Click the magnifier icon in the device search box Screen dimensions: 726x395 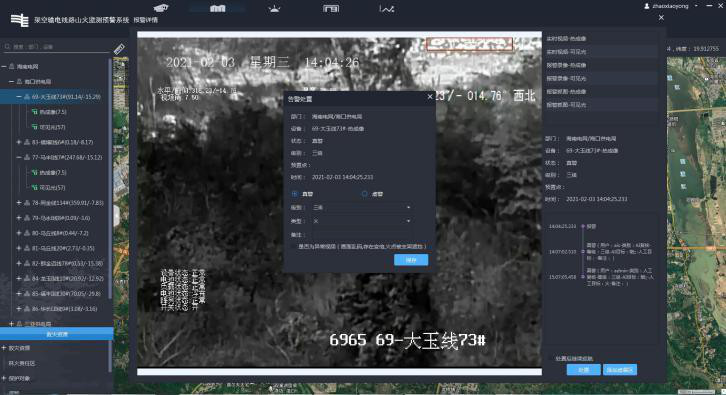(x=7, y=47)
